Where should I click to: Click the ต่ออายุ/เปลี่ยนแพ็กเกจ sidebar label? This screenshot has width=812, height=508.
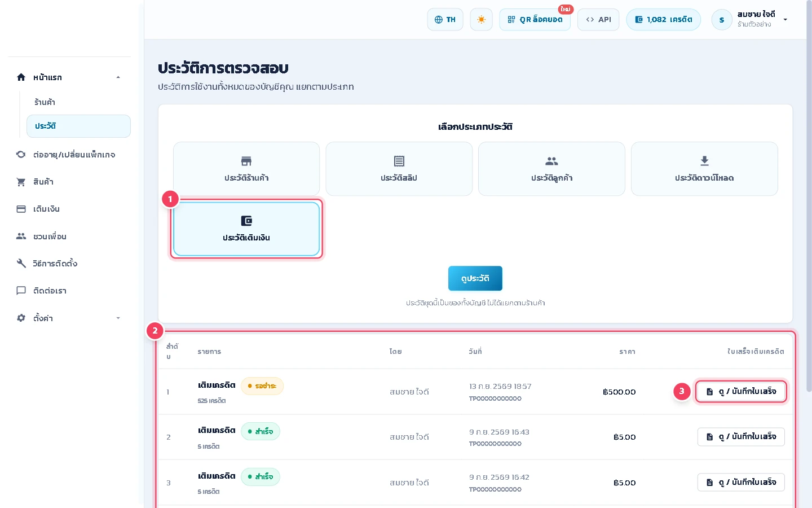click(x=74, y=155)
